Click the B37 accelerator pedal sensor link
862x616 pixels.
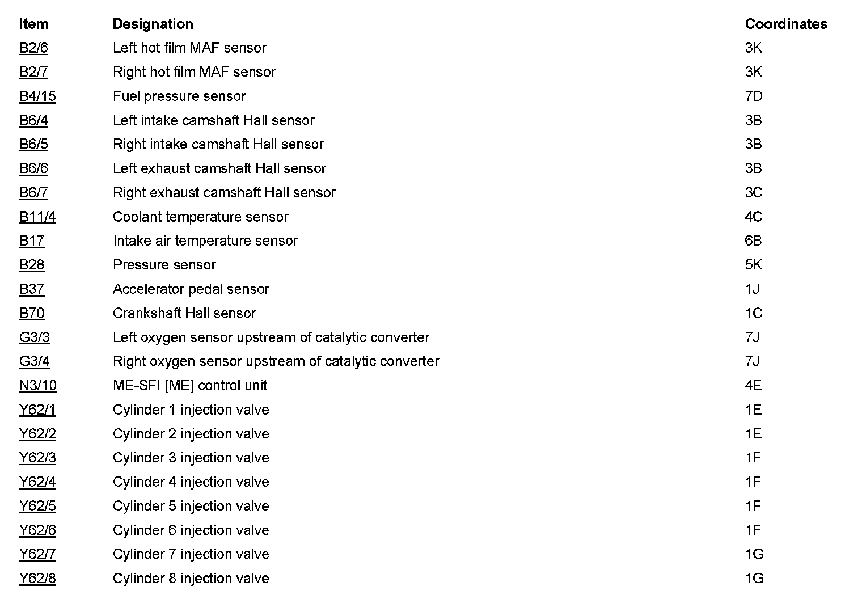click(32, 289)
